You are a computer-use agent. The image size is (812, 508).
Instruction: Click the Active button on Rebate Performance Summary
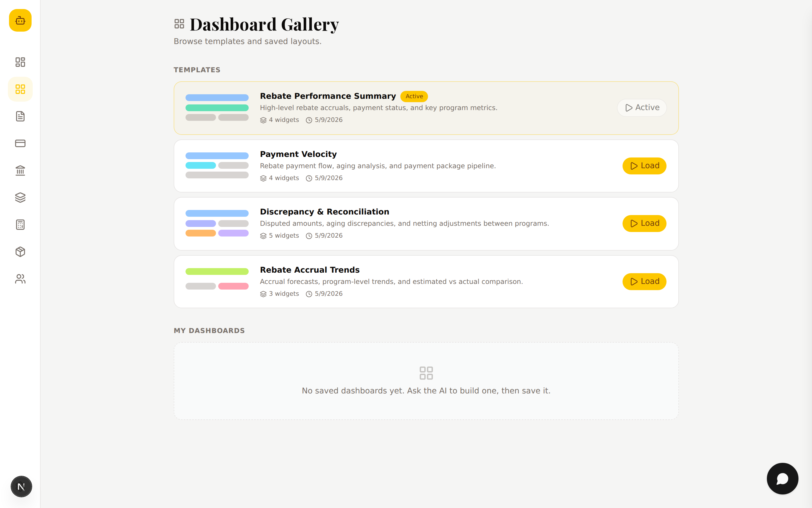(642, 108)
